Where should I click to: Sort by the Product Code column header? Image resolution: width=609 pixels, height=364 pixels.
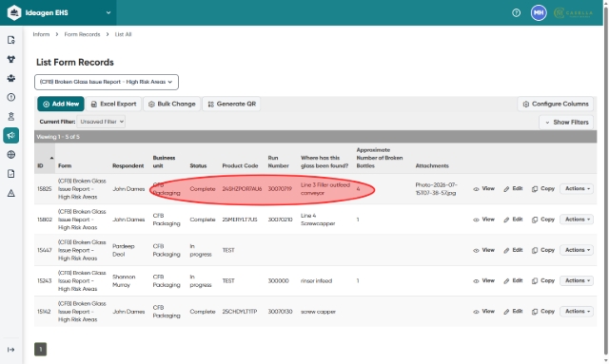point(240,165)
